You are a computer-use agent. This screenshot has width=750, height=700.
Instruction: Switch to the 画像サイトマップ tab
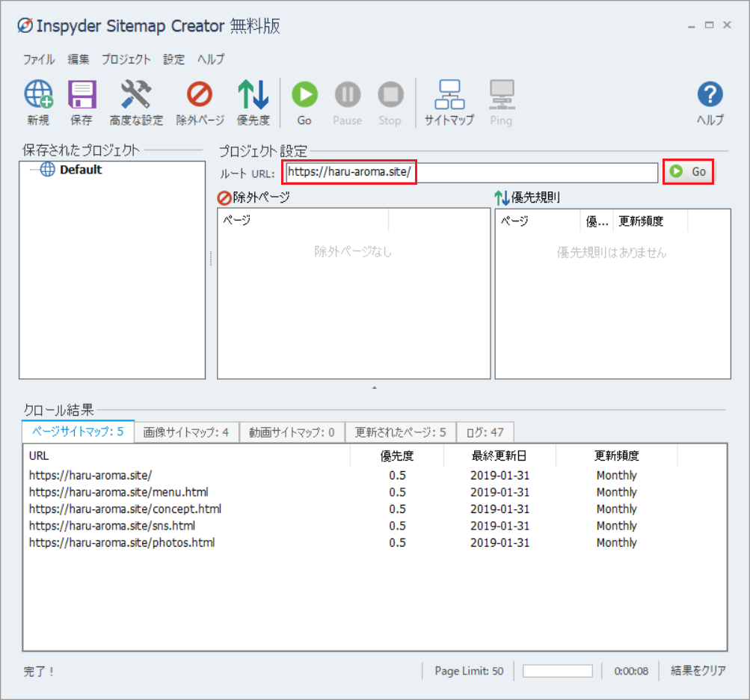(x=186, y=432)
